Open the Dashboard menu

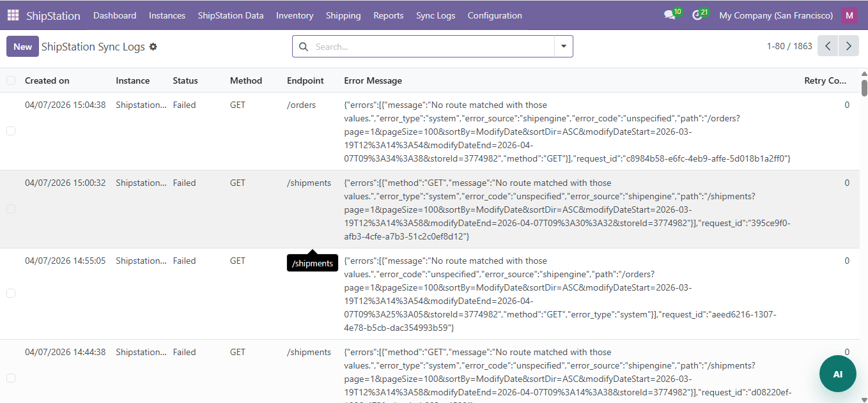(x=114, y=15)
